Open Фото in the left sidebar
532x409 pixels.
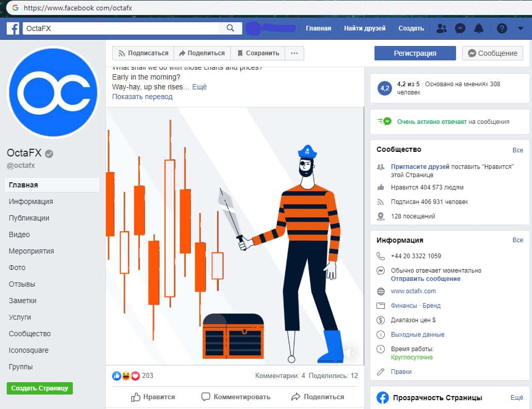[x=17, y=268]
